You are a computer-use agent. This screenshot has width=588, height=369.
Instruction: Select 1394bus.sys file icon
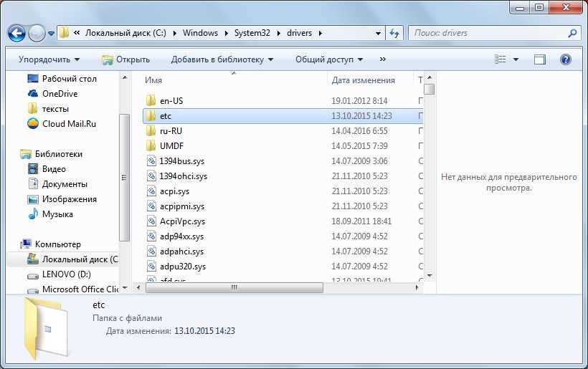tap(151, 161)
